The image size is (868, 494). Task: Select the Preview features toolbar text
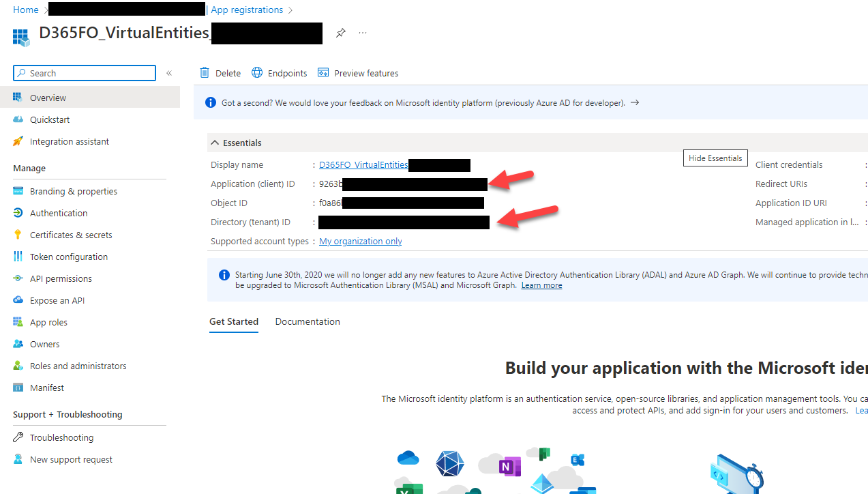(366, 73)
